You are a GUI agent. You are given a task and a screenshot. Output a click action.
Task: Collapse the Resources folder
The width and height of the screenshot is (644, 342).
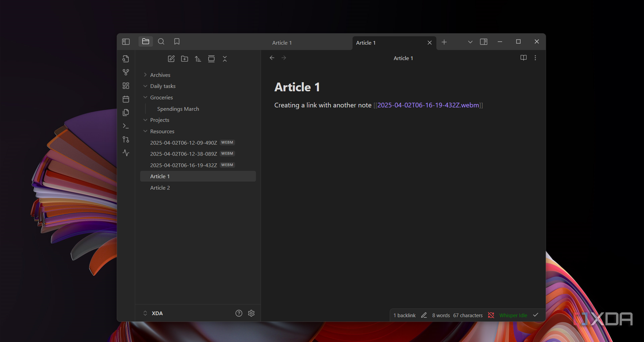pyautogui.click(x=198, y=131)
